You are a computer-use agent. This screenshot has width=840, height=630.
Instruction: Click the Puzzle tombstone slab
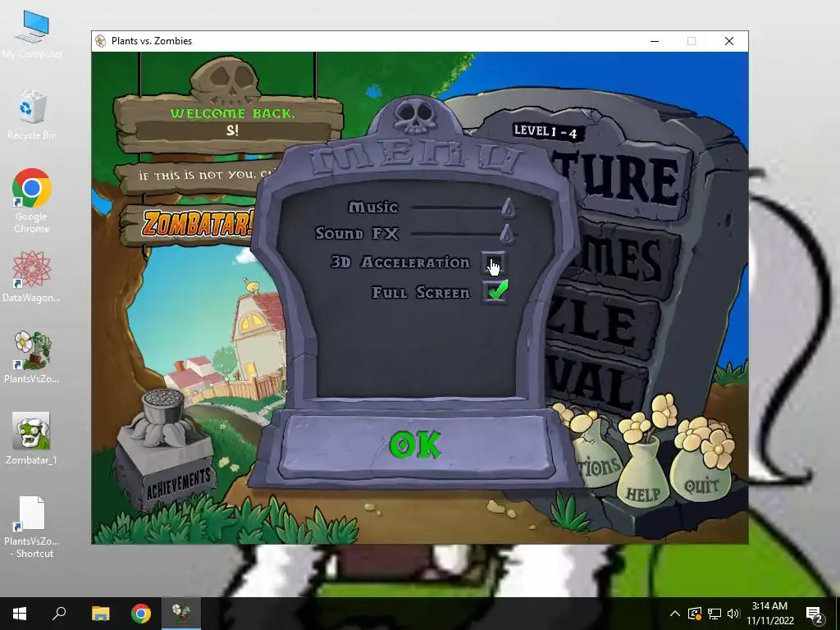pyautogui.click(x=603, y=322)
